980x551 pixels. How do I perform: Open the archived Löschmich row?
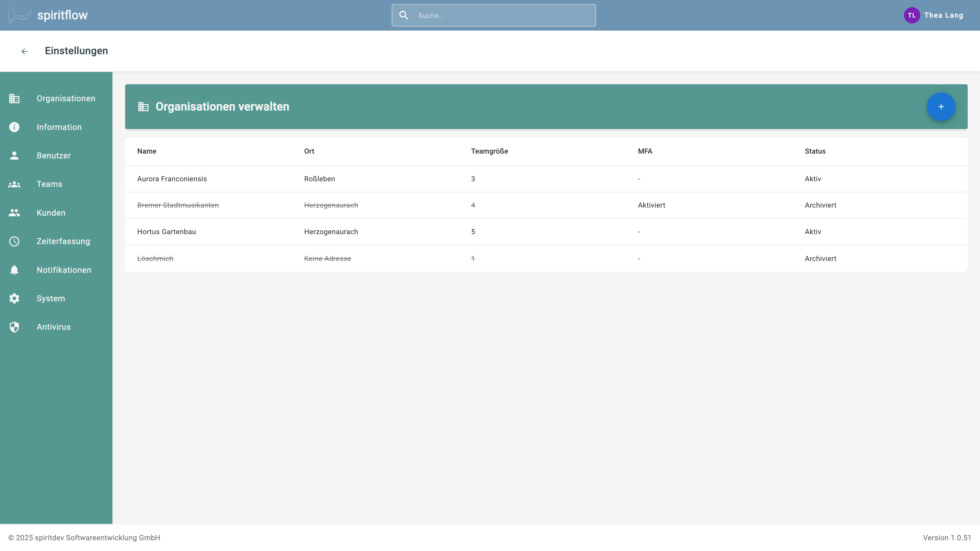coord(546,259)
